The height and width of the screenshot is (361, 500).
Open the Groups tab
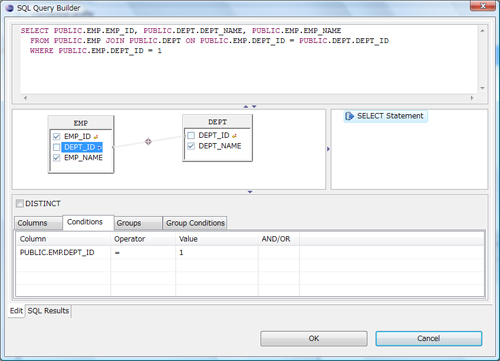[x=138, y=223]
